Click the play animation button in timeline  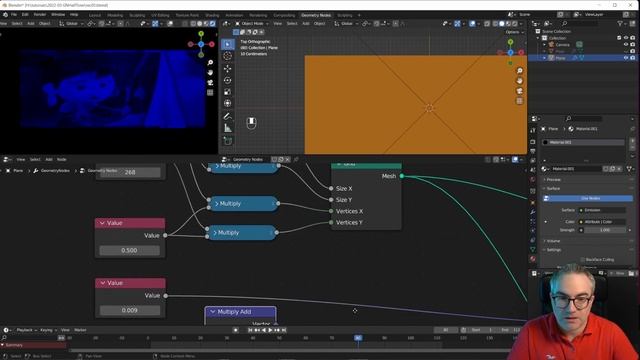pos(270,330)
